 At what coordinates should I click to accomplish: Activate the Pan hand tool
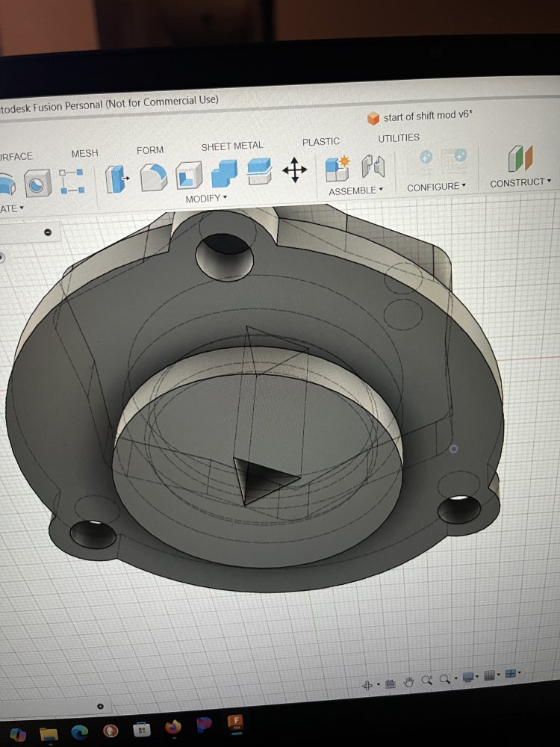[408, 681]
